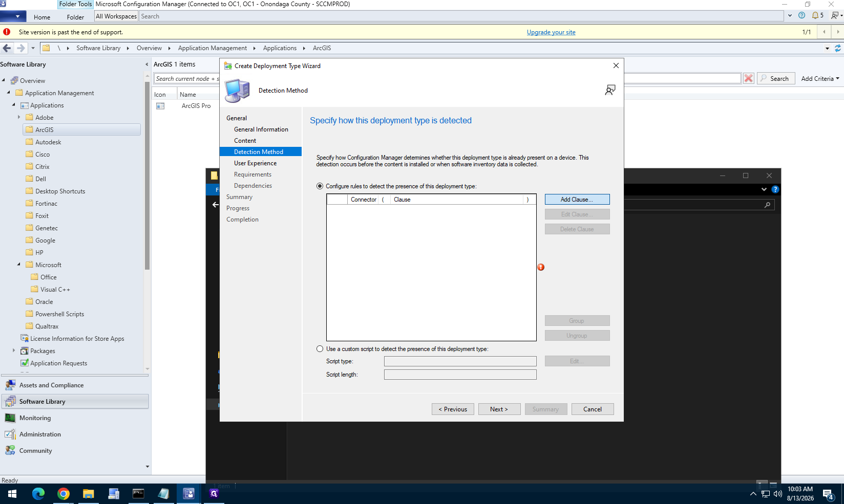Image resolution: width=844 pixels, height=504 pixels.
Task: Open File Explorer from the taskbar
Action: 89,494
